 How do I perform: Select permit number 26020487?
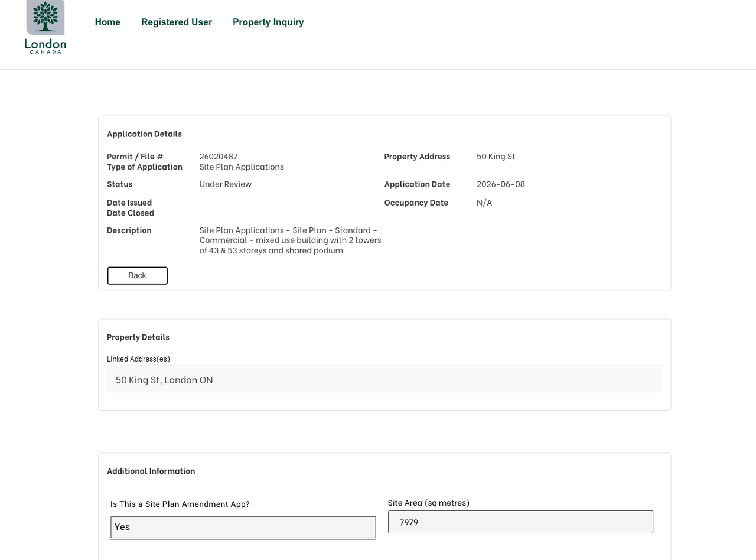pyautogui.click(x=219, y=157)
